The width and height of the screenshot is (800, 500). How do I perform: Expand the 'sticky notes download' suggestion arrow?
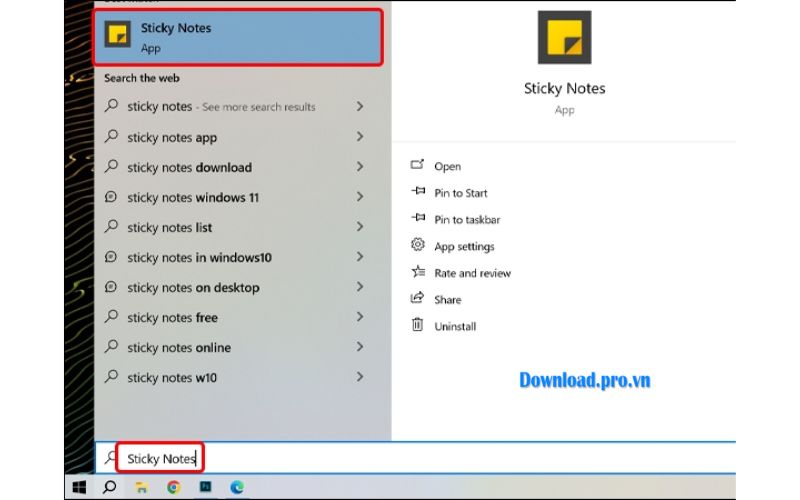click(x=359, y=167)
